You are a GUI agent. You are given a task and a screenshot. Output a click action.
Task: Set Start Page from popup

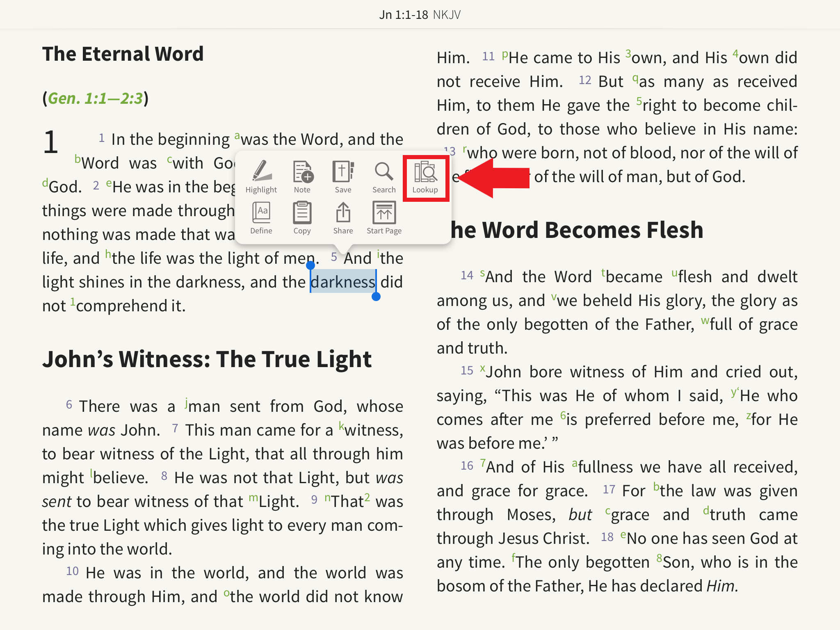click(384, 218)
